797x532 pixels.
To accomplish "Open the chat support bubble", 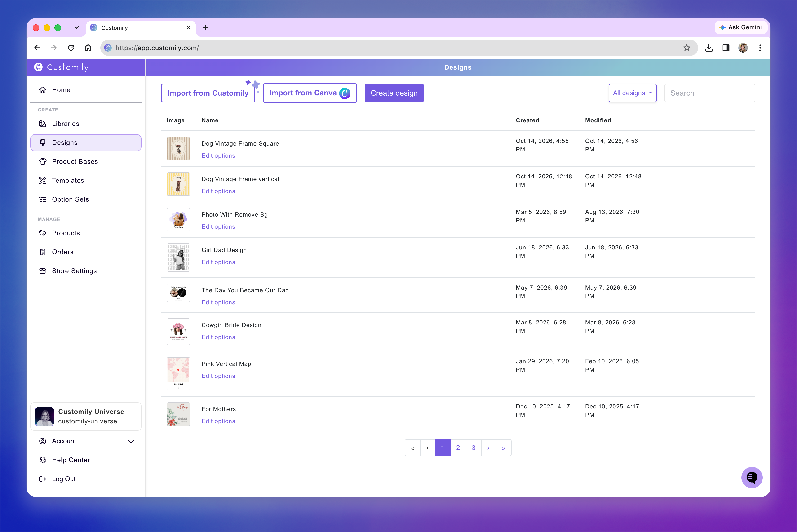I will 752,477.
